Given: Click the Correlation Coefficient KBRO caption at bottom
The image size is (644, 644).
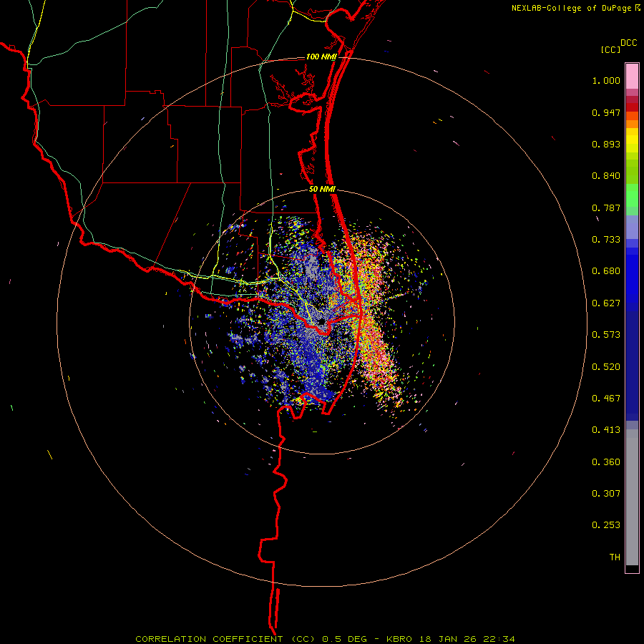Looking at the screenshot, I should (x=325, y=639).
